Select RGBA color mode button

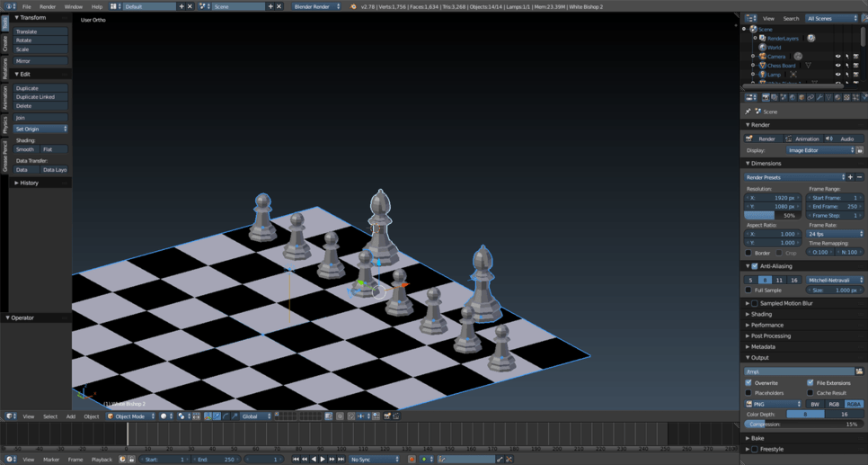click(x=853, y=404)
